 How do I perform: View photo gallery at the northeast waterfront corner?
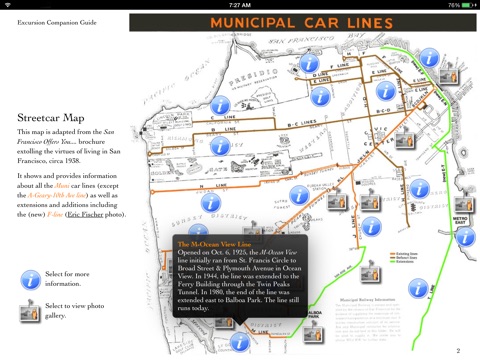click(x=449, y=74)
